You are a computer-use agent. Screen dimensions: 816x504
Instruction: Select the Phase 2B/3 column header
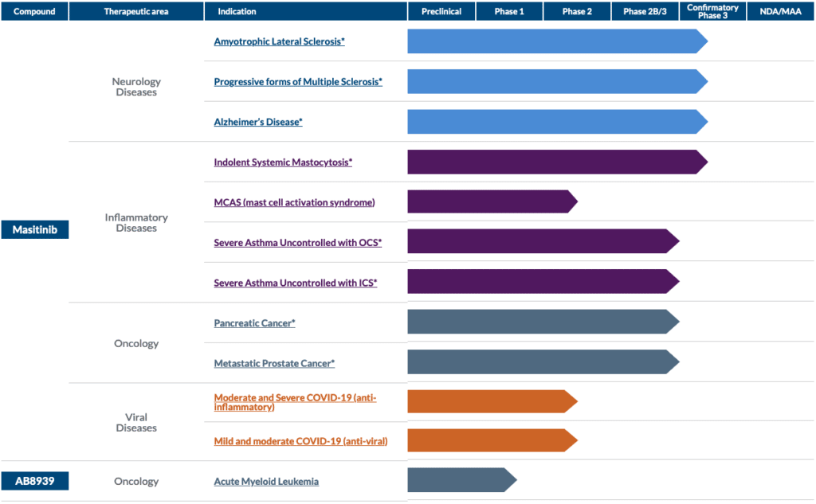tap(644, 11)
